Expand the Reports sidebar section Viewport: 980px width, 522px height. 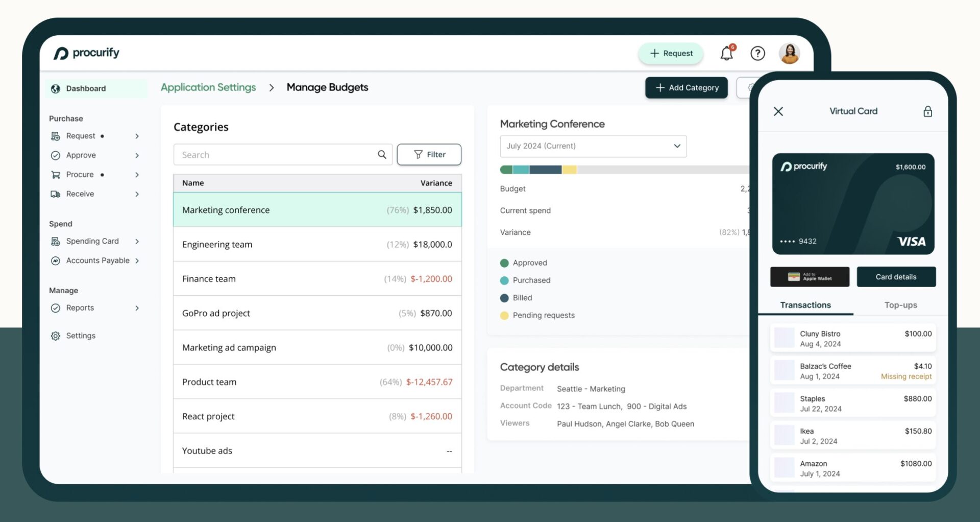137,308
